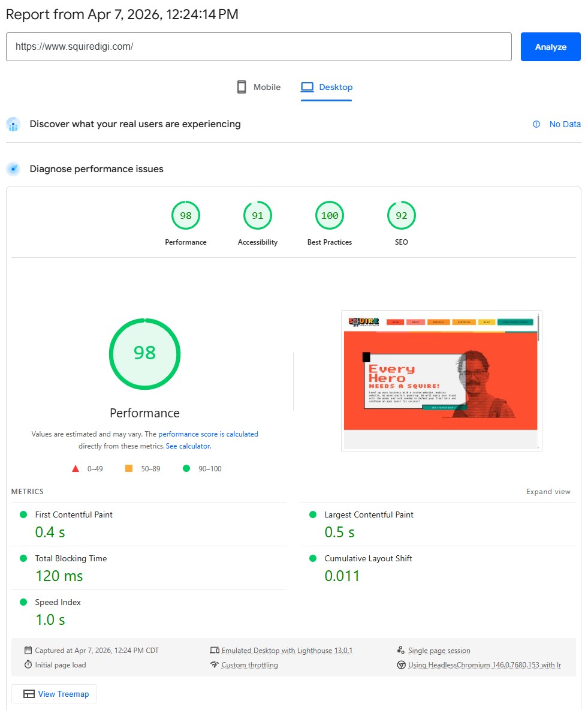Click the treemap icon in View Treemap

click(x=29, y=694)
